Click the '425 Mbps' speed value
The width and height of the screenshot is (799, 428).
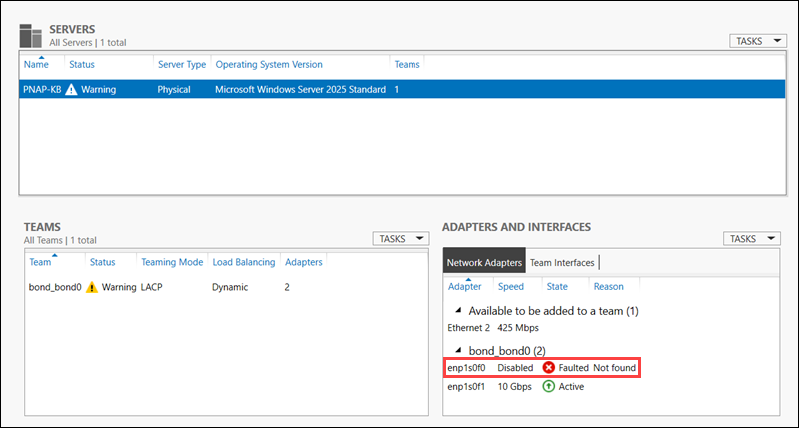tap(518, 328)
